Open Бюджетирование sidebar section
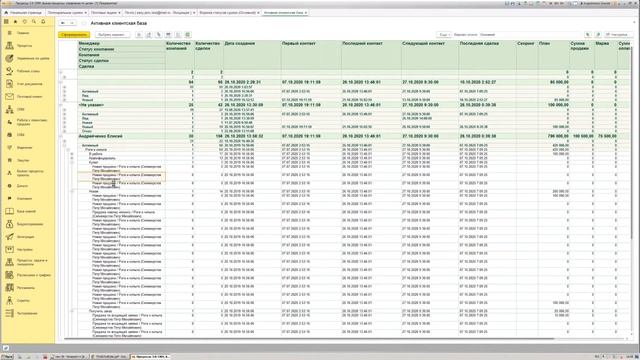The width and height of the screenshot is (640, 360). [x=27, y=224]
